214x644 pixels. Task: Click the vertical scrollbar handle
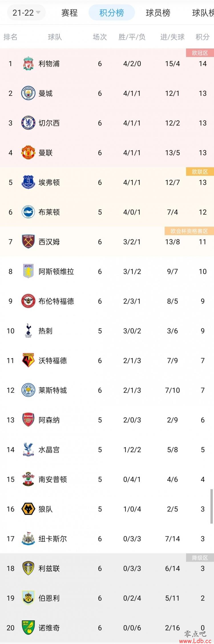click(211, 506)
